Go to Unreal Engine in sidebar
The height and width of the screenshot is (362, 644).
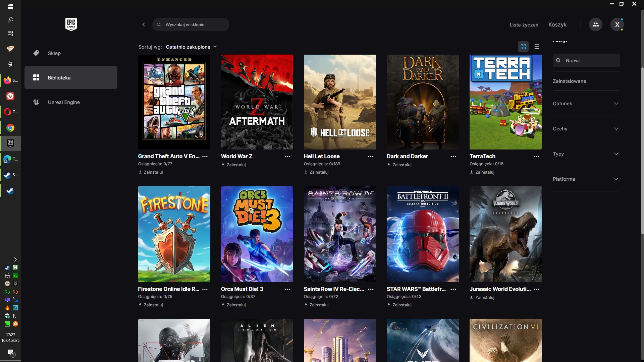tap(64, 102)
